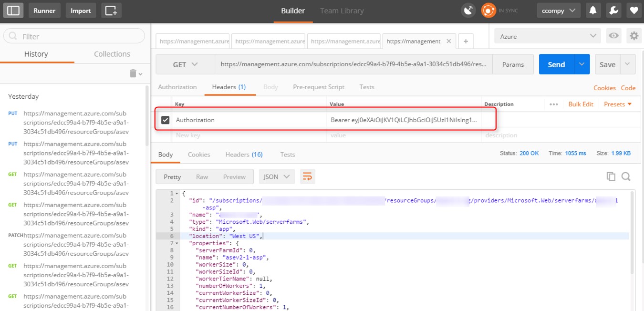Click the Bearer token value field
The width and height of the screenshot is (644, 311).
(x=404, y=120)
